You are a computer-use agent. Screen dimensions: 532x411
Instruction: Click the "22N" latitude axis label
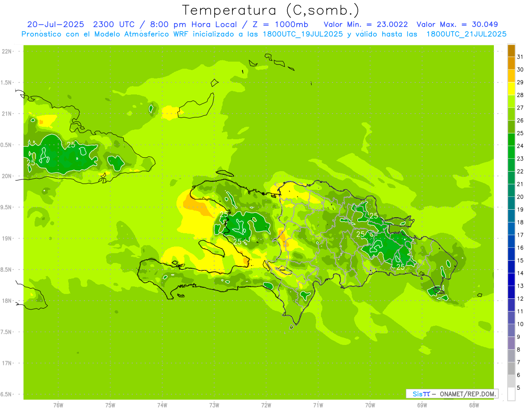coord(6,51)
